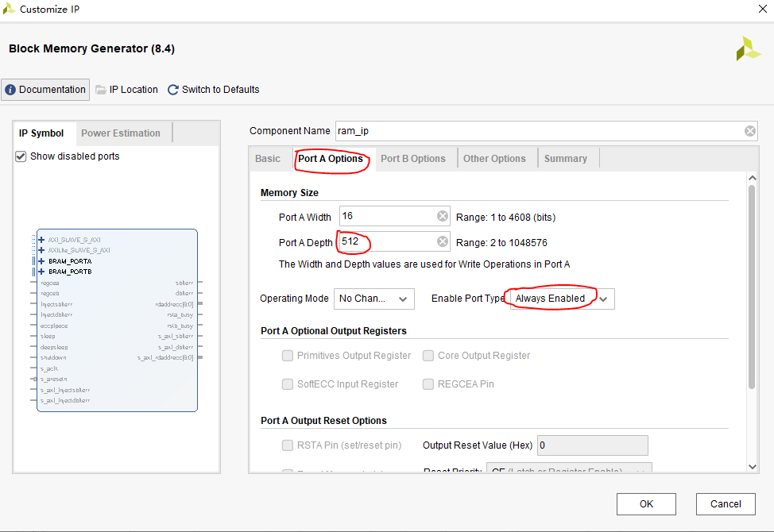Viewport: 774px width, 532px height.
Task: Click the Cancel button
Action: click(726, 504)
